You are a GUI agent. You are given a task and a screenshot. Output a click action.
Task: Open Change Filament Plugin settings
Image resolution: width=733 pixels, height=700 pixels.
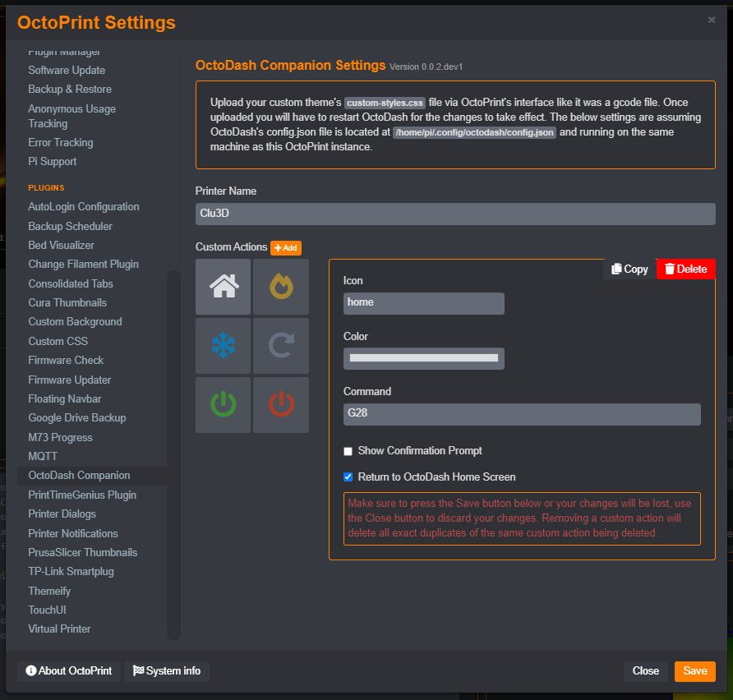pos(83,265)
